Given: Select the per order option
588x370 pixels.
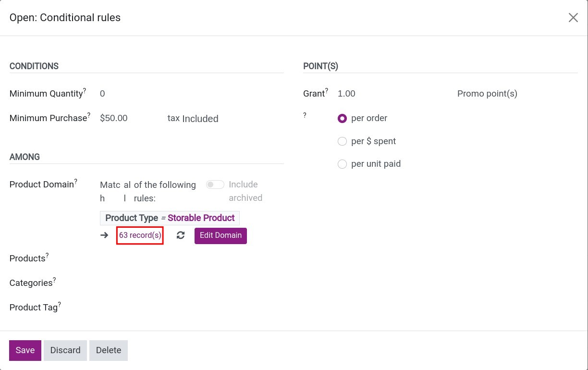Looking at the screenshot, I should click(x=342, y=118).
